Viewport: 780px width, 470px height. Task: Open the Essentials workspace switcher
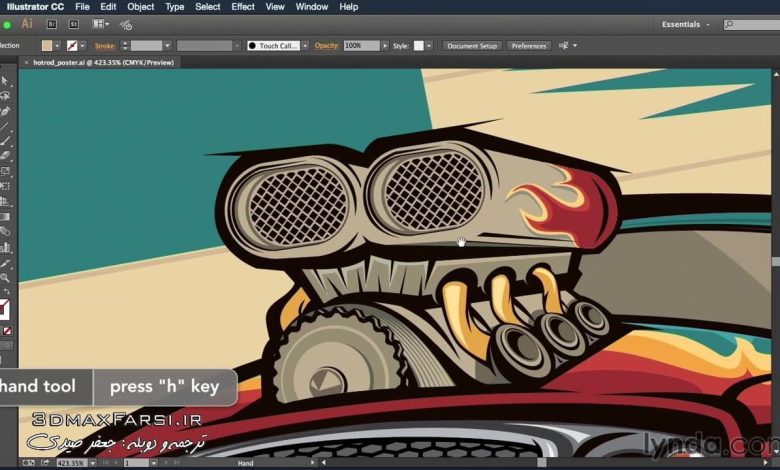[684, 24]
